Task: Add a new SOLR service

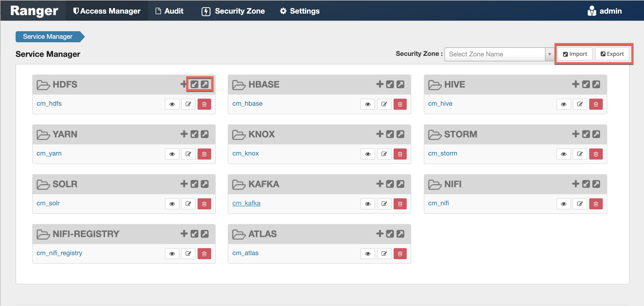Action: [184, 184]
